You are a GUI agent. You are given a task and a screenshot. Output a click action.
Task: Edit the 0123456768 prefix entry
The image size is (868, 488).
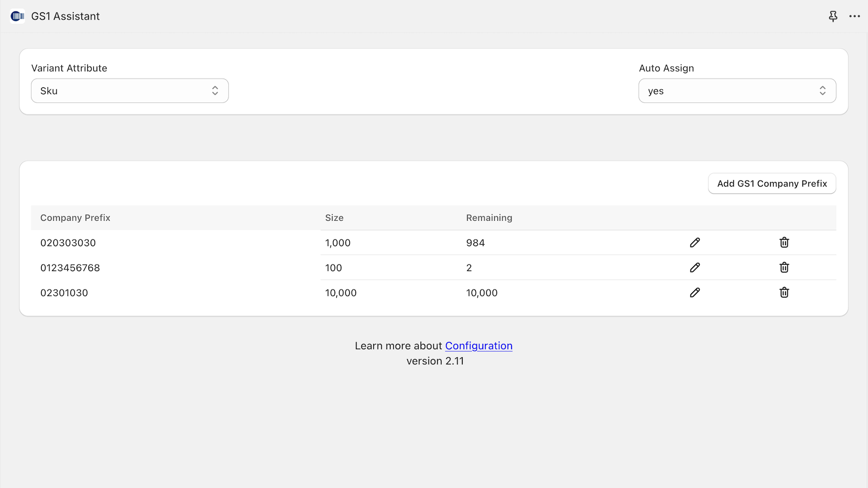click(x=694, y=267)
